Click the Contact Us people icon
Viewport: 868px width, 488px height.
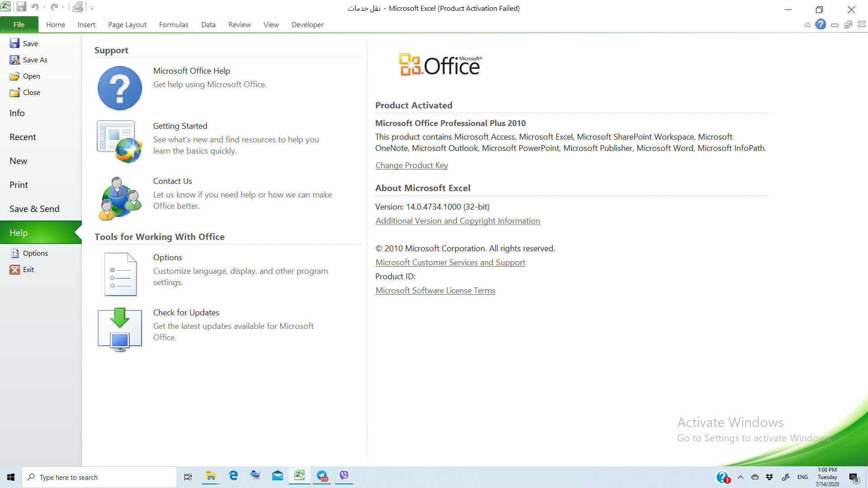point(120,198)
